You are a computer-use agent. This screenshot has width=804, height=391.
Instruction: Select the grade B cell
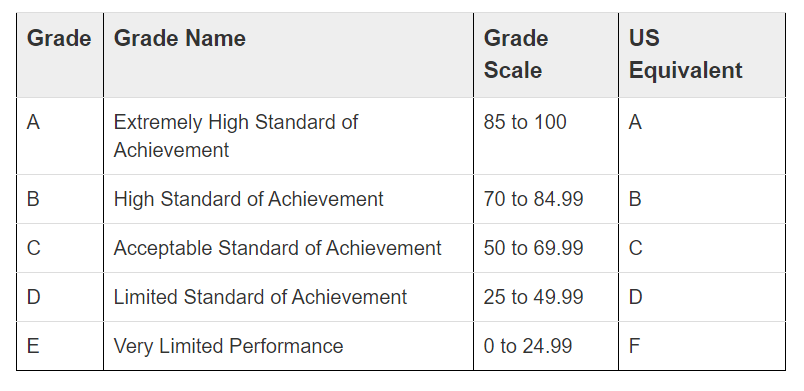point(59,199)
